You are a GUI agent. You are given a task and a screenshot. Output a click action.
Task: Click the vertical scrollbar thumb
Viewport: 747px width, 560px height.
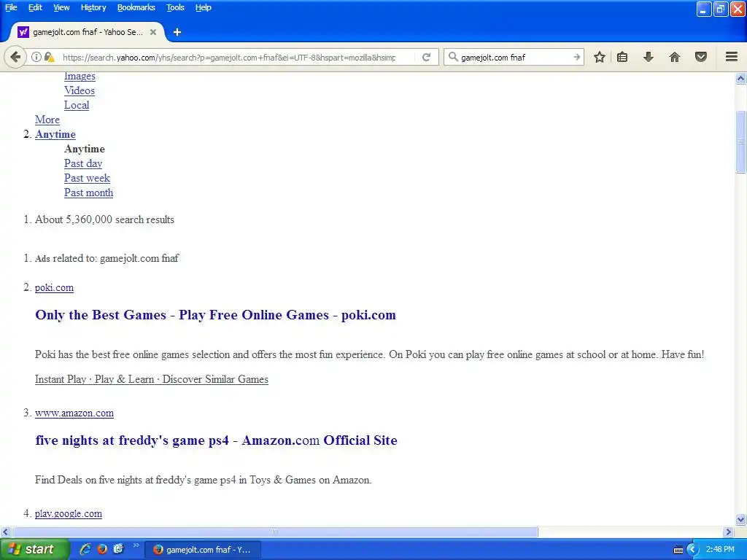(x=741, y=142)
